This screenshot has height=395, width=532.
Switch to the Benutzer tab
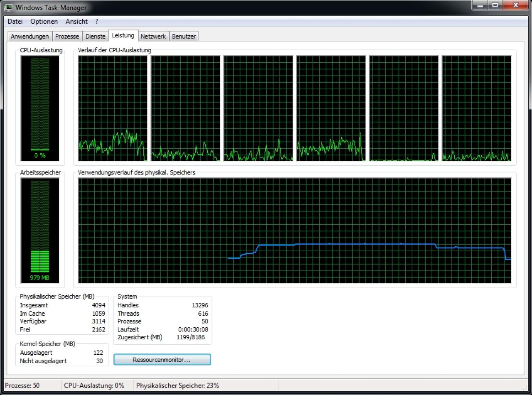tap(184, 36)
